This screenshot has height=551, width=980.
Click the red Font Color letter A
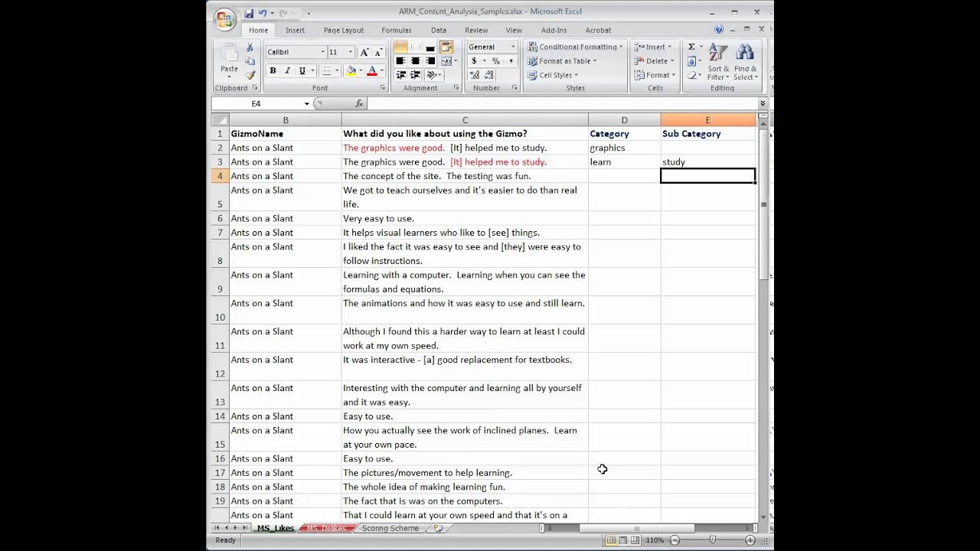coord(372,70)
